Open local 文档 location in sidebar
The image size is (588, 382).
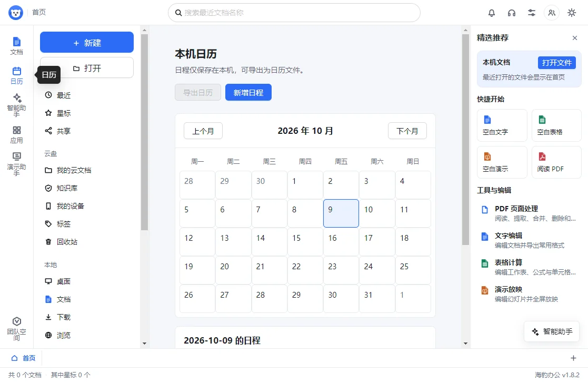(88, 299)
